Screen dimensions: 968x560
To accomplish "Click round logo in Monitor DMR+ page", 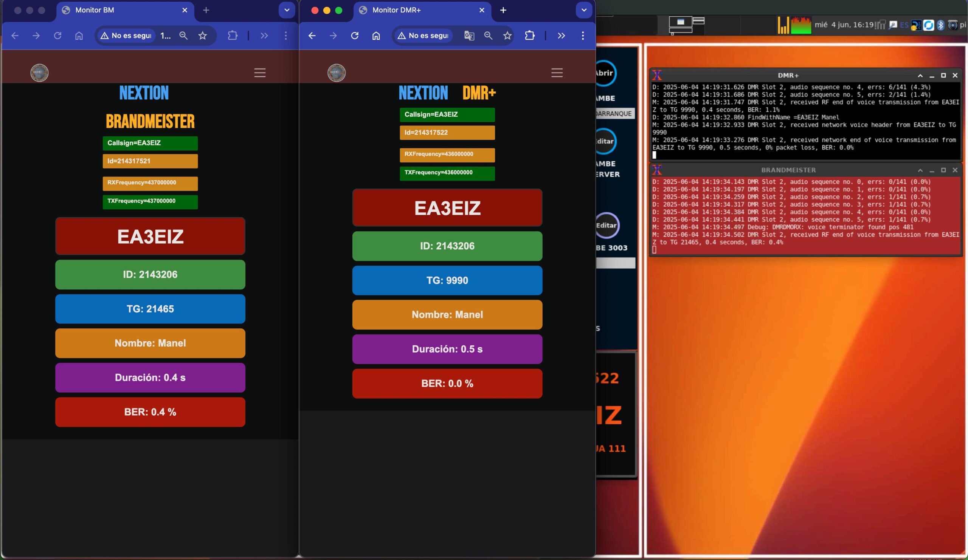I will coord(337,73).
